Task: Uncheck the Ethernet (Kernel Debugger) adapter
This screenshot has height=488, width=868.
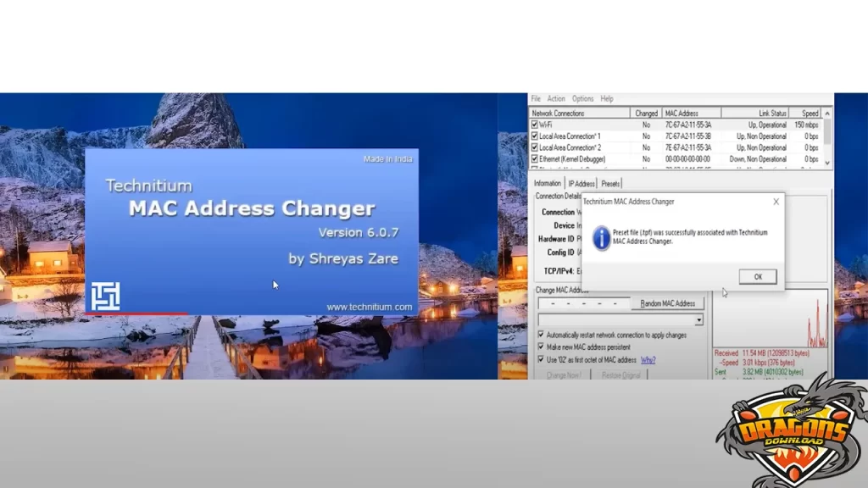Action: (534, 158)
